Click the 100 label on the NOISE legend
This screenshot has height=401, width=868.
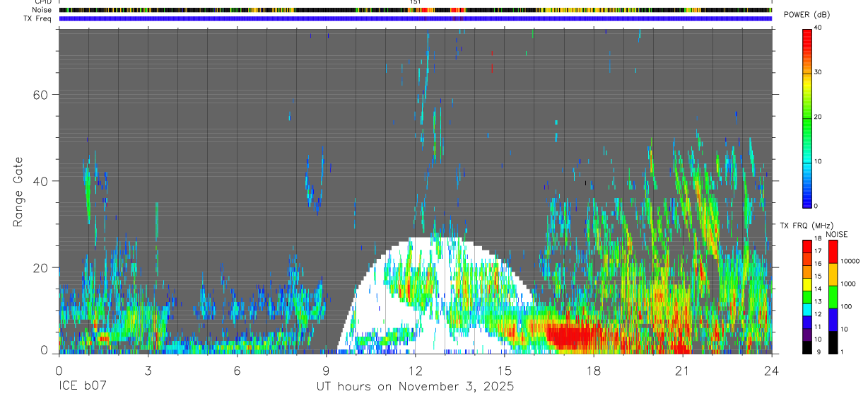pos(845,306)
